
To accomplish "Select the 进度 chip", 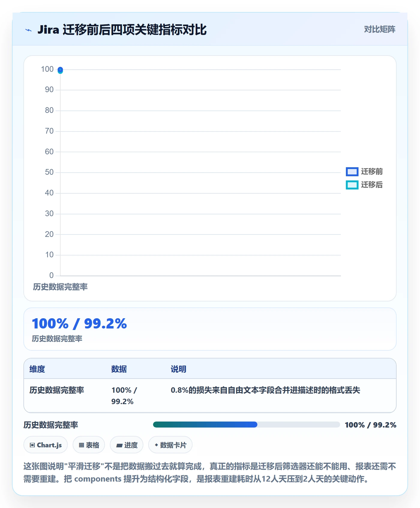I will [127, 445].
